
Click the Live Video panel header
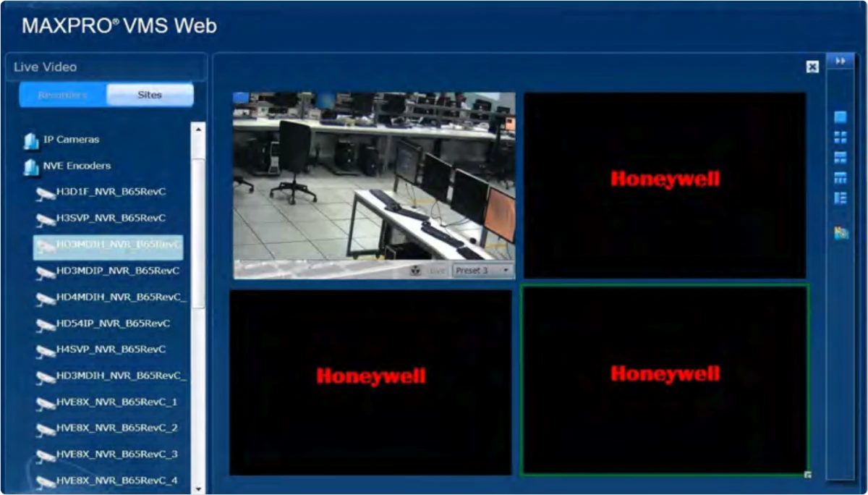[x=106, y=67]
